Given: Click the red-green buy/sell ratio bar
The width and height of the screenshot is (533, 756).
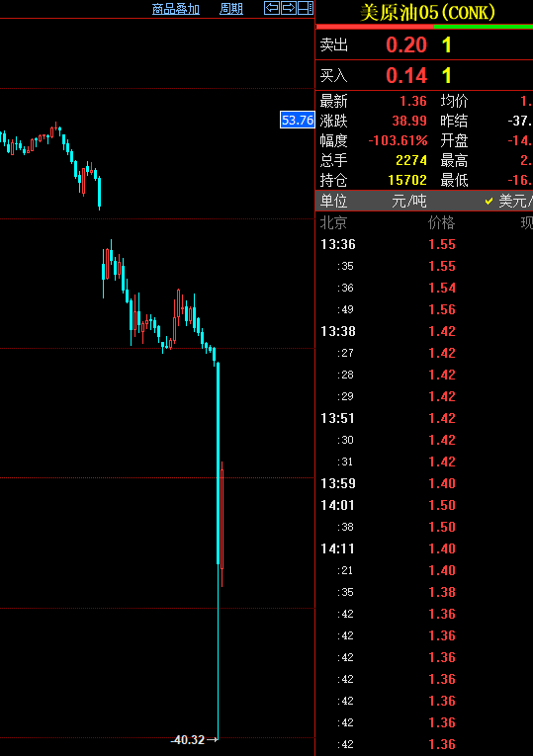Looking at the screenshot, I should pos(424,27).
